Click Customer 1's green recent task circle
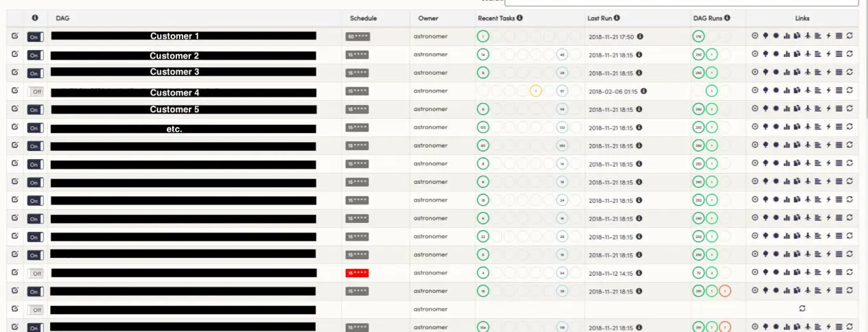This screenshot has height=332, width=868. [483, 36]
